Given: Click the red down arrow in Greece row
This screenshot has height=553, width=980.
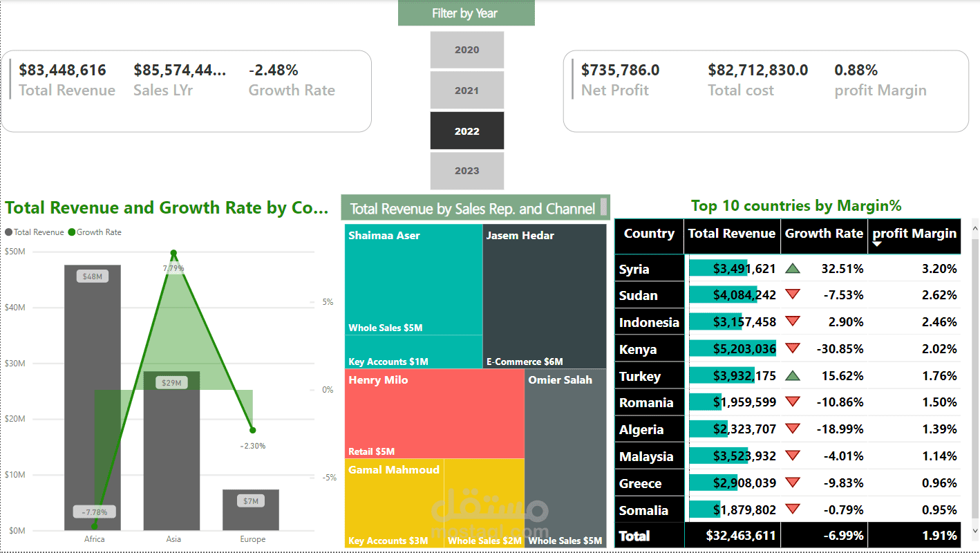Looking at the screenshot, I should 793,482.
